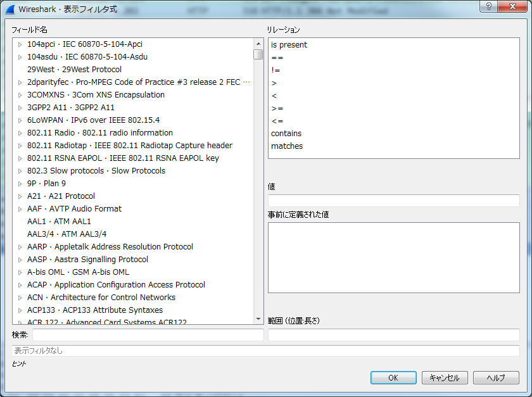Select ACP133 Attribute Syntaxes row
This screenshot has width=532, height=397.
click(x=95, y=310)
